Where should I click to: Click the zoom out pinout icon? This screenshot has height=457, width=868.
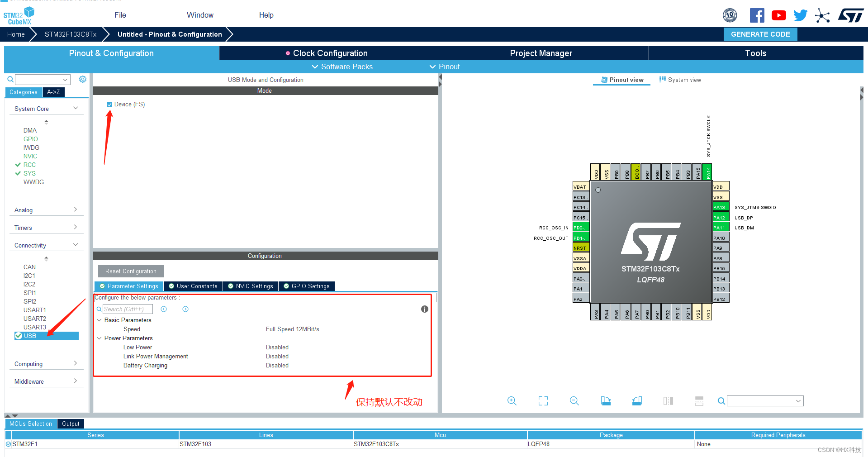coord(574,401)
